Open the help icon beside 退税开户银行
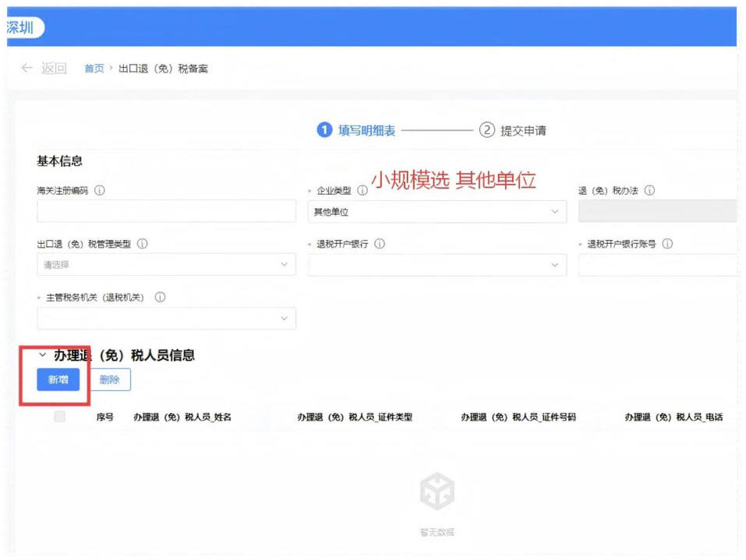This screenshot has height=560, width=746. click(380, 244)
